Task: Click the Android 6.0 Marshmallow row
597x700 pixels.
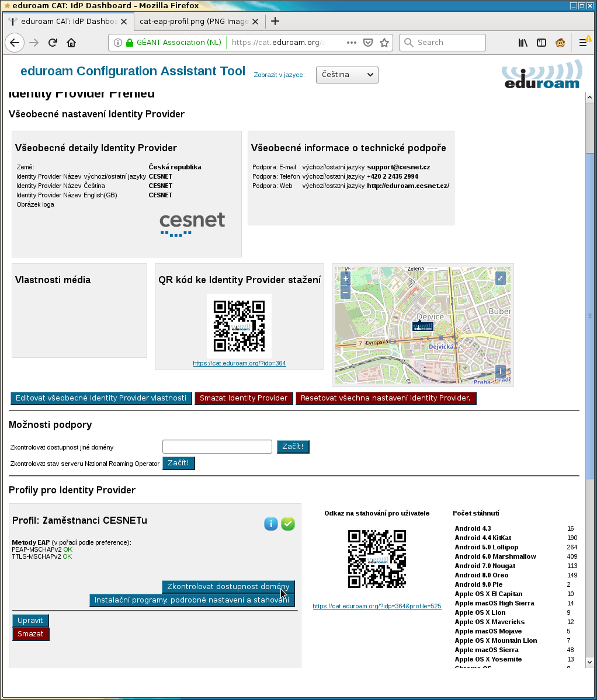Action: point(516,557)
